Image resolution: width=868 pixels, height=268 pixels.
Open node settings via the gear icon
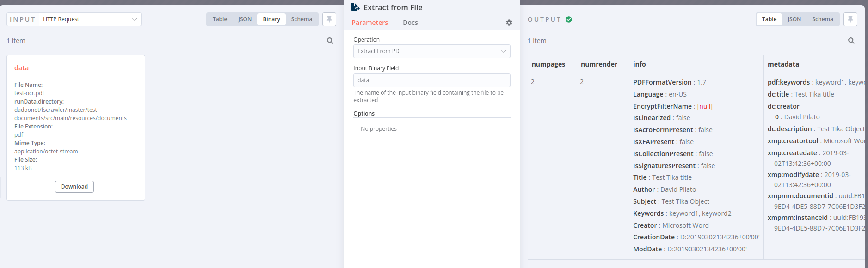point(509,23)
